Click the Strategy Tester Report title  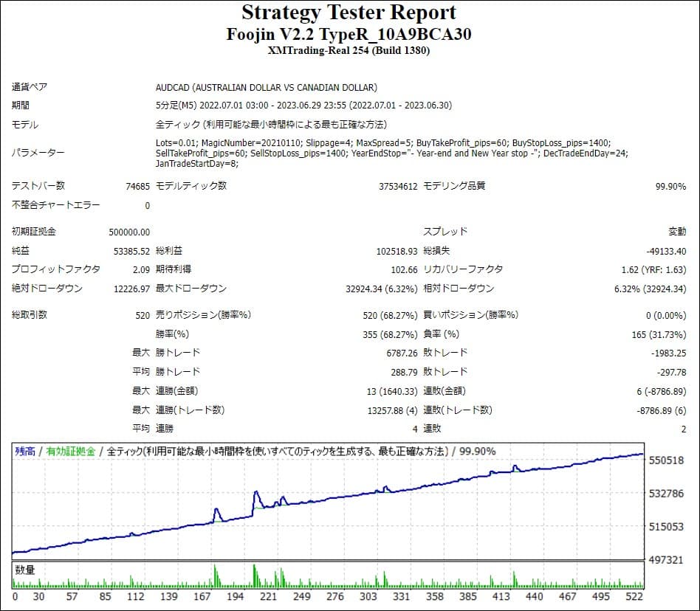(x=349, y=13)
